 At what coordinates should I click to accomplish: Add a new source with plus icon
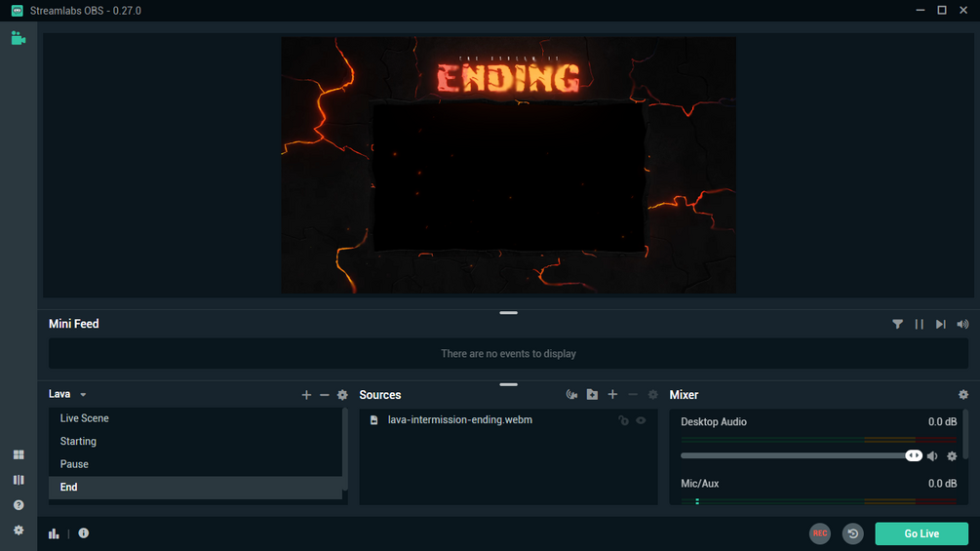(x=612, y=395)
